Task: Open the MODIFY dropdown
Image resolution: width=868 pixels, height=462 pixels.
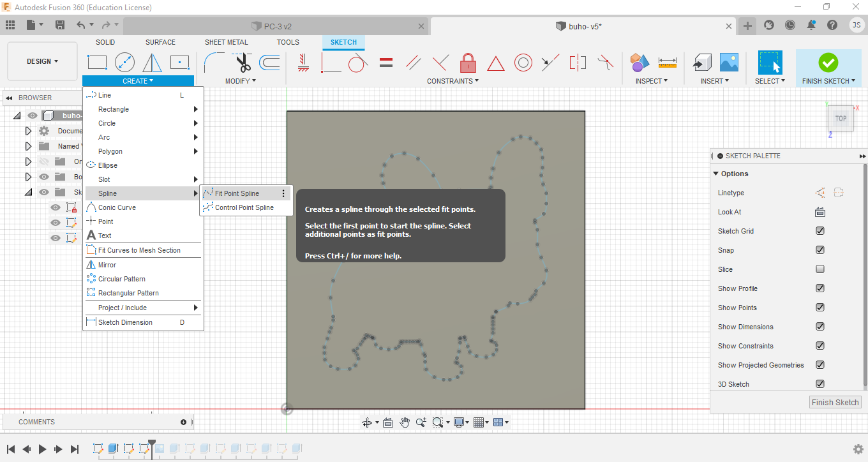Action: pos(241,81)
